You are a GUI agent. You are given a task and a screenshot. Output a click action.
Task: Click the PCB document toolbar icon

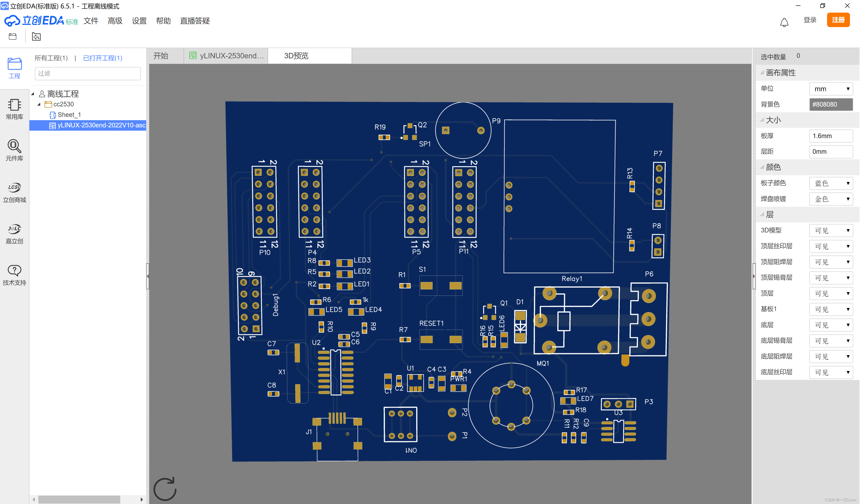(36, 36)
